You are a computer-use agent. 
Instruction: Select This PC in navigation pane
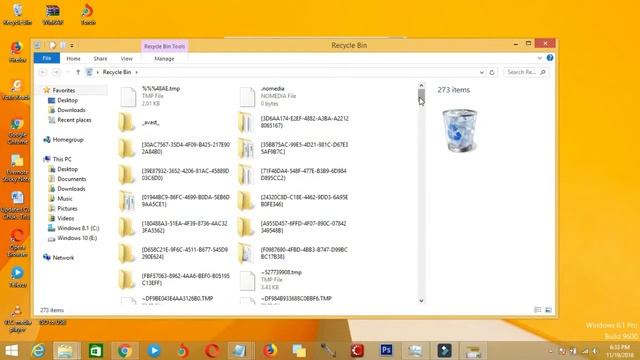(62, 159)
